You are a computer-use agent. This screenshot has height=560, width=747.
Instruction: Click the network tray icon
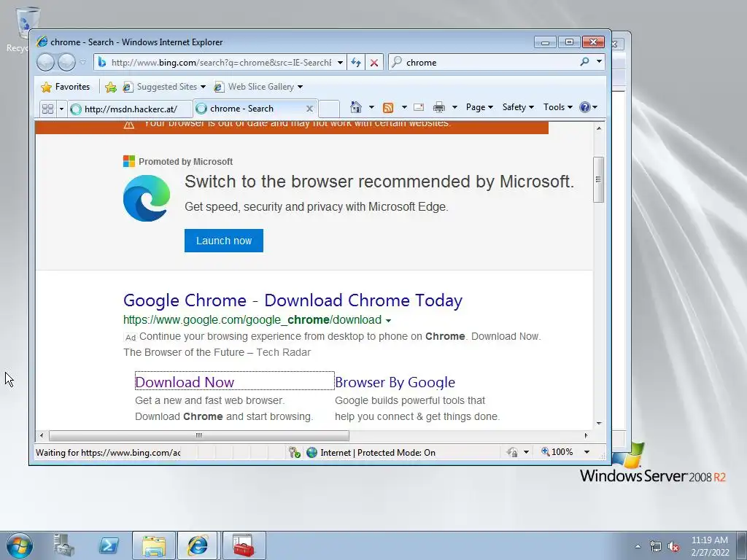pyautogui.click(x=656, y=546)
